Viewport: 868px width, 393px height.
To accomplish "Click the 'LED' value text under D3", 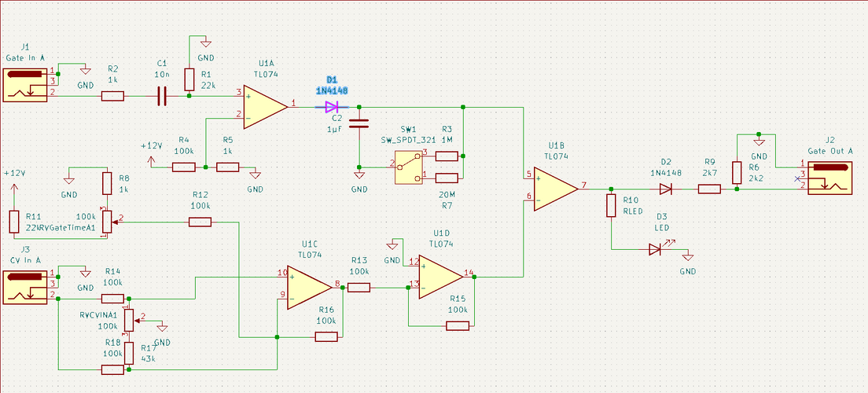I will (x=662, y=228).
